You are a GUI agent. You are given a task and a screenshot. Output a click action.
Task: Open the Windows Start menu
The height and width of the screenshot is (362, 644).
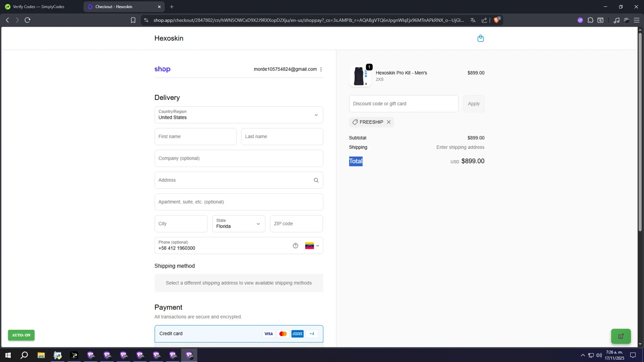[8, 355]
